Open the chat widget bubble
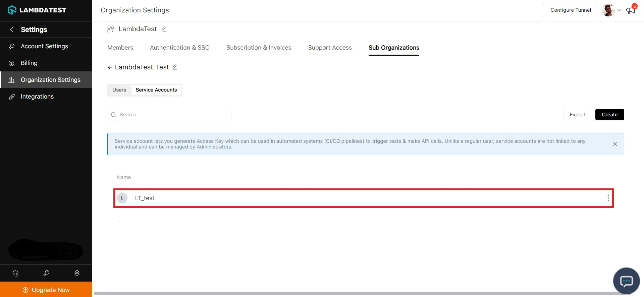Screen dimensions: 644x297 click(x=626, y=281)
